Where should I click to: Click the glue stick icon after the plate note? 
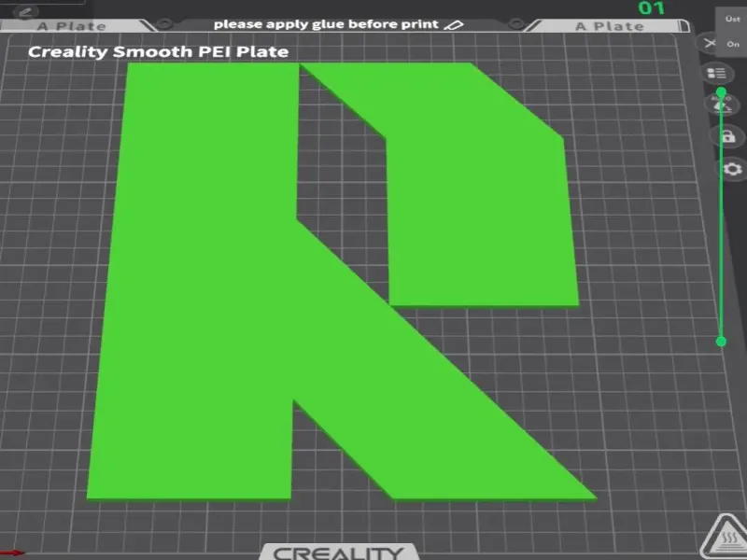coord(454,25)
